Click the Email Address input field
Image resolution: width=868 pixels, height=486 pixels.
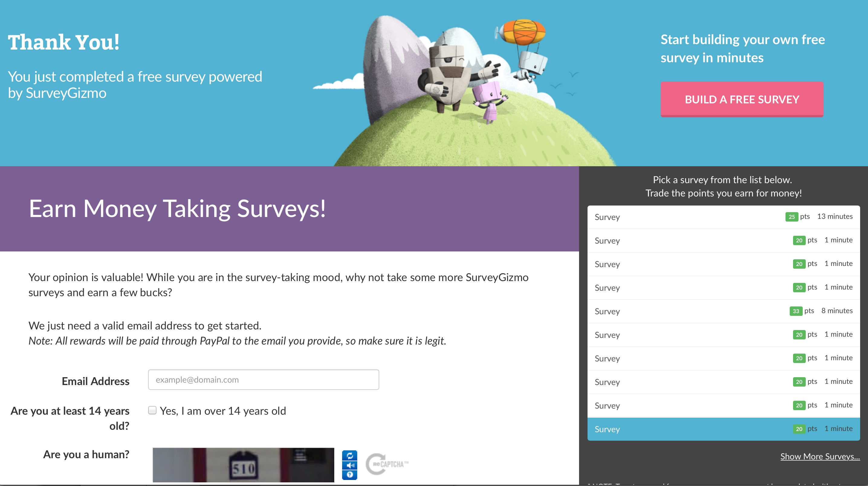(264, 380)
